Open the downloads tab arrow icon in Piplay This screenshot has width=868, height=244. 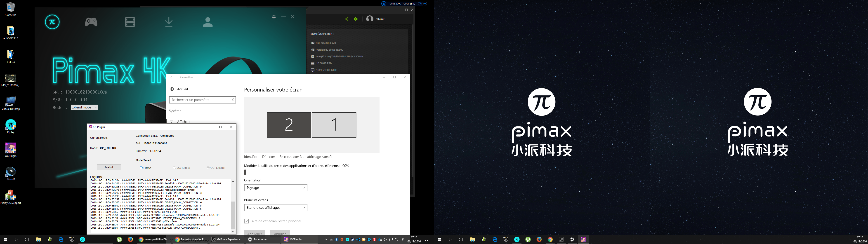click(169, 22)
